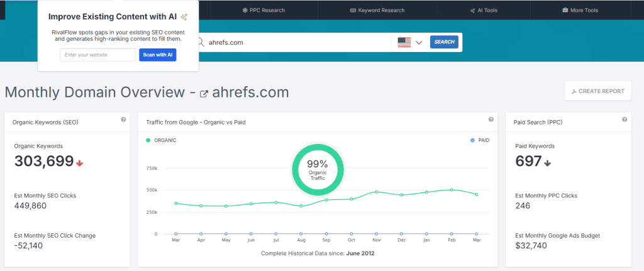Click the AI sparkle icon in popup heading

pos(184,17)
